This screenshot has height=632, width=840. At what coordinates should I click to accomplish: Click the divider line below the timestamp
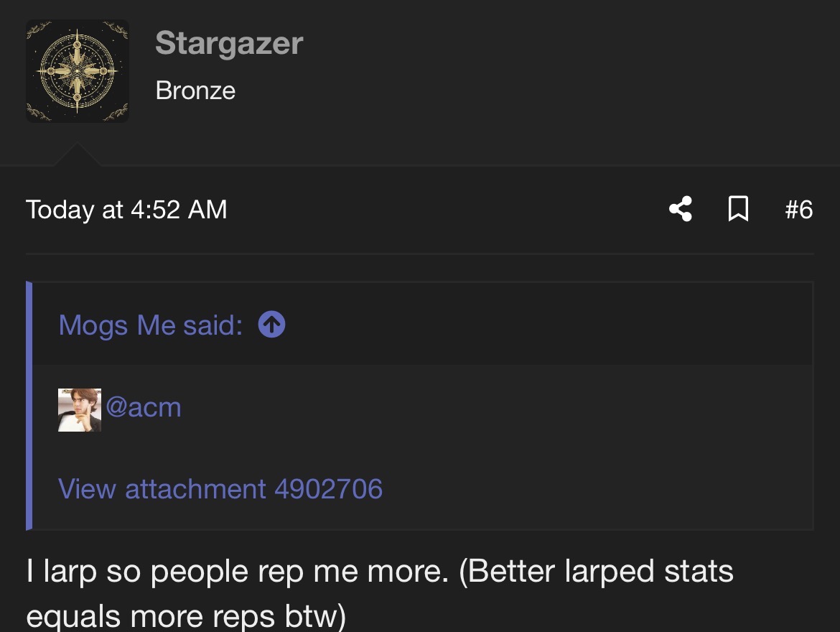419,254
